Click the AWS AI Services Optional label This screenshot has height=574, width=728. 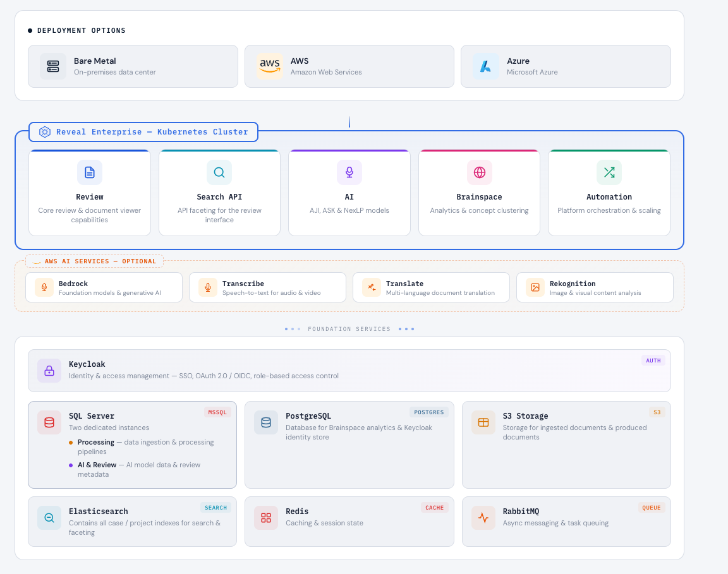point(95,261)
